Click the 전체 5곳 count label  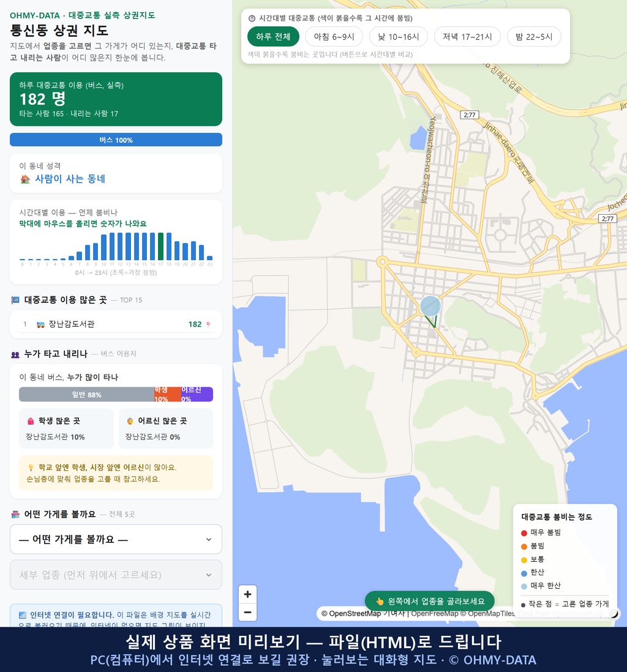(x=122, y=514)
